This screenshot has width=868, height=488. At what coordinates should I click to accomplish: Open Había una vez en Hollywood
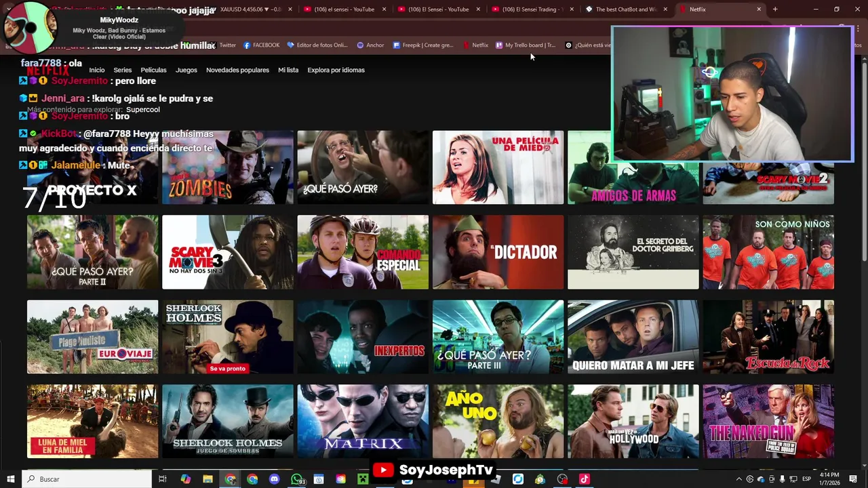pos(633,422)
